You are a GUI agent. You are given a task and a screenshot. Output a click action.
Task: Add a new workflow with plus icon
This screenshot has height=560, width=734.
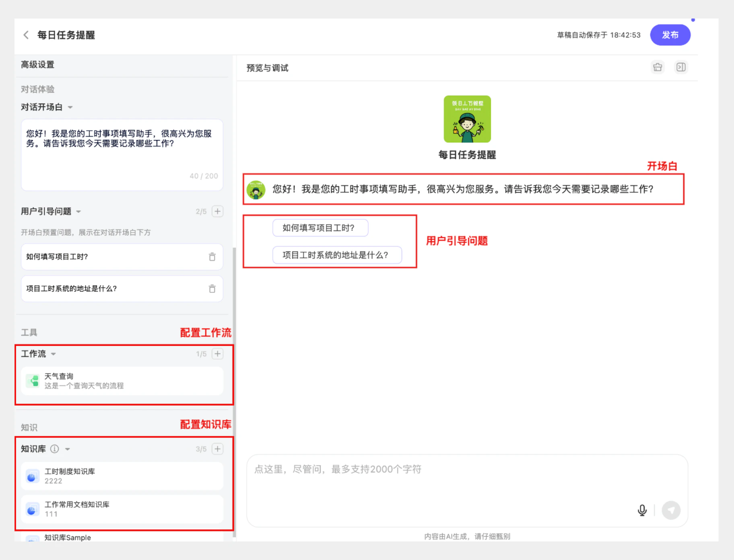217,354
